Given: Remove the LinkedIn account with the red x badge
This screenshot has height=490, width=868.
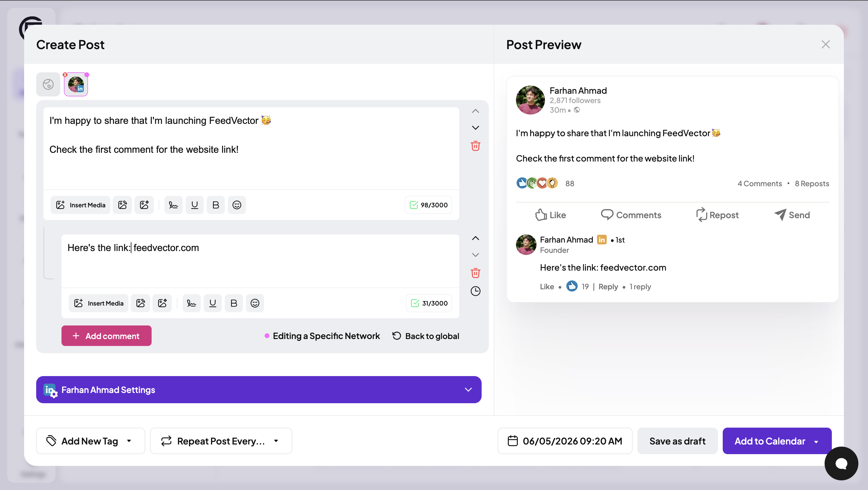Looking at the screenshot, I should point(65,74).
